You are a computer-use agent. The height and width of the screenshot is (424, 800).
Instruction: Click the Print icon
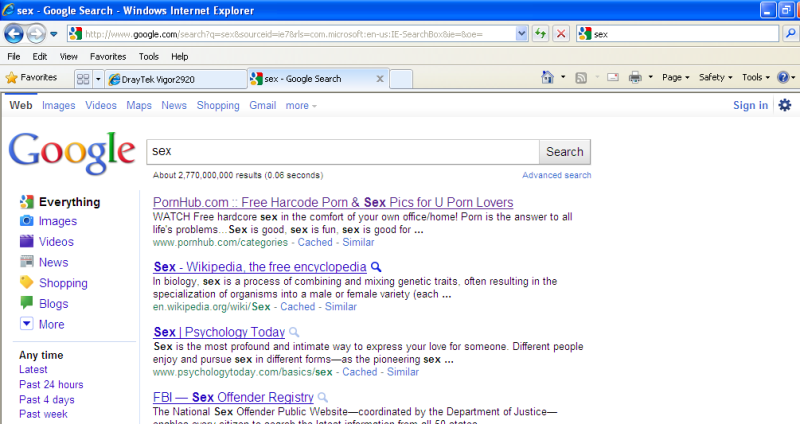635,78
